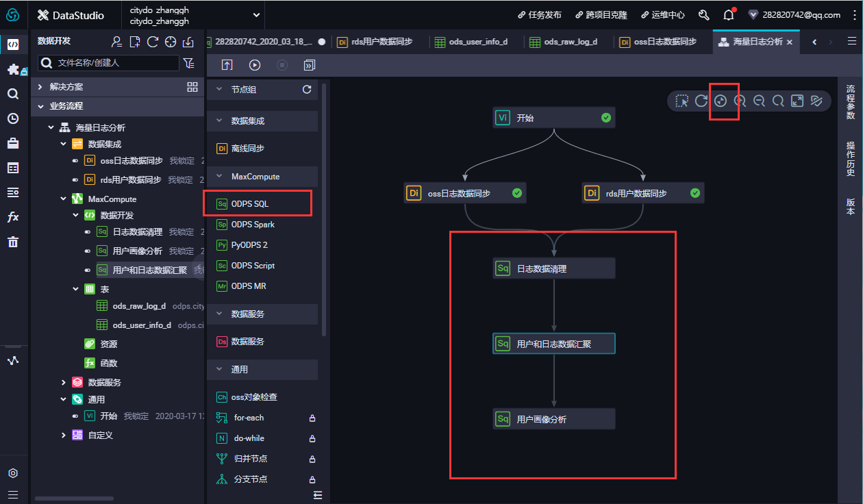This screenshot has height=504, width=863.
Task: Open the 版本 side panel
Action: pyautogui.click(x=851, y=207)
